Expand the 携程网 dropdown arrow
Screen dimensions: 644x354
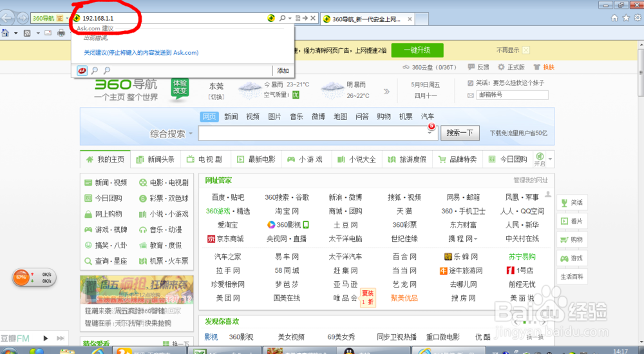coord(476,239)
